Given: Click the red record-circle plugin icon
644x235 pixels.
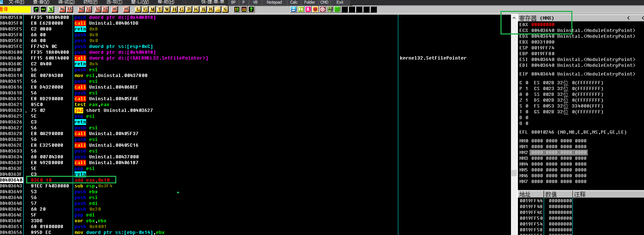Looking at the screenshot, I should tap(315, 9).
